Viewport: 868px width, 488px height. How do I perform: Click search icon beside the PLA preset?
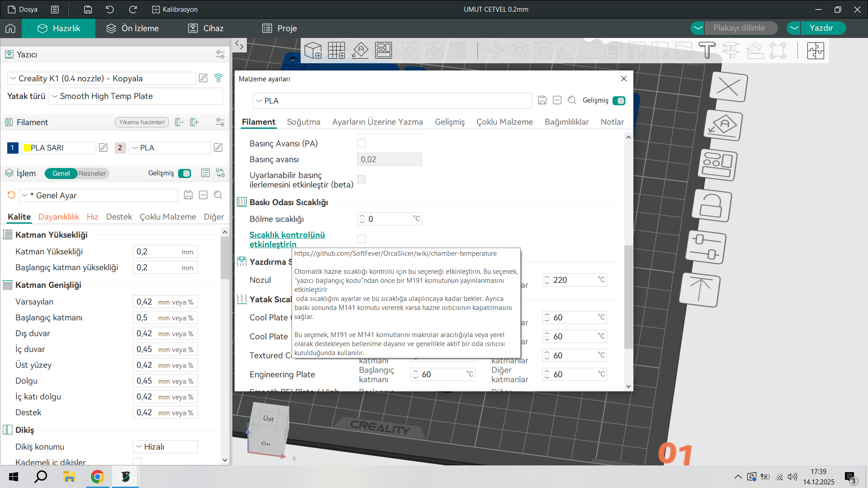572,100
